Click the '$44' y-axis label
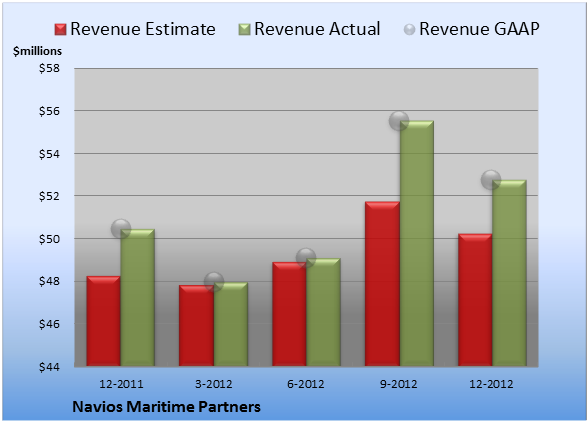The width and height of the screenshot is (588, 422). pyautogui.click(x=49, y=367)
